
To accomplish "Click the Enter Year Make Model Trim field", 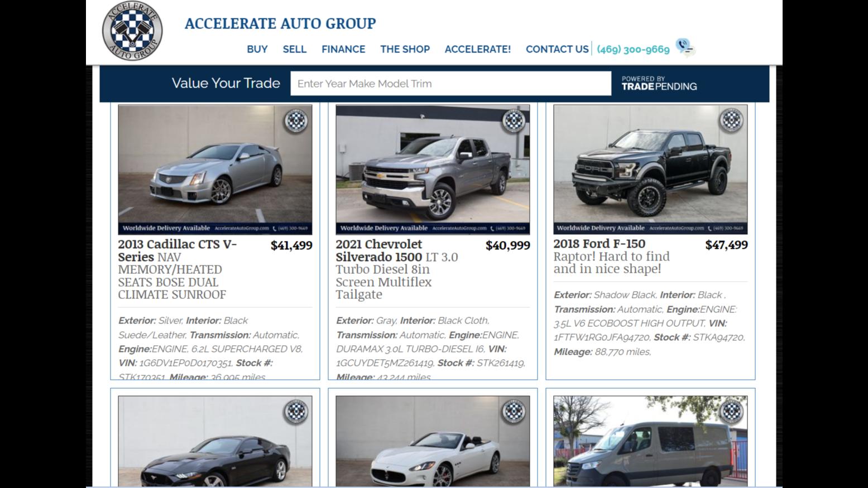I will pos(451,84).
